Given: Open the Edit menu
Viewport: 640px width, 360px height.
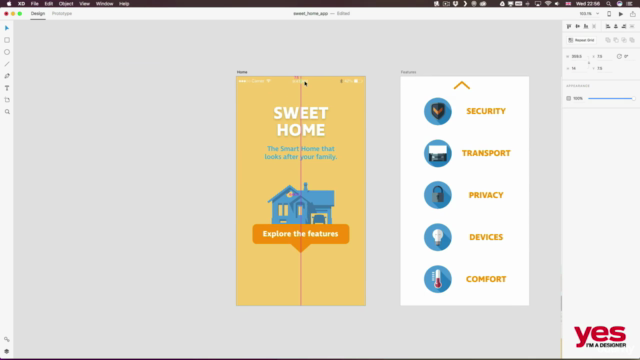Looking at the screenshot, I should point(49,4).
